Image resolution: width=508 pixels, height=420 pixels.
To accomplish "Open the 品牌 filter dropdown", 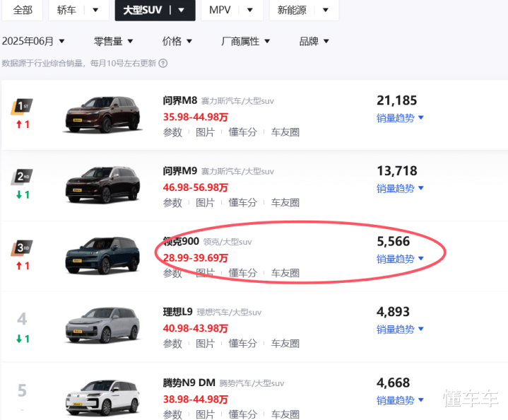I will [314, 41].
